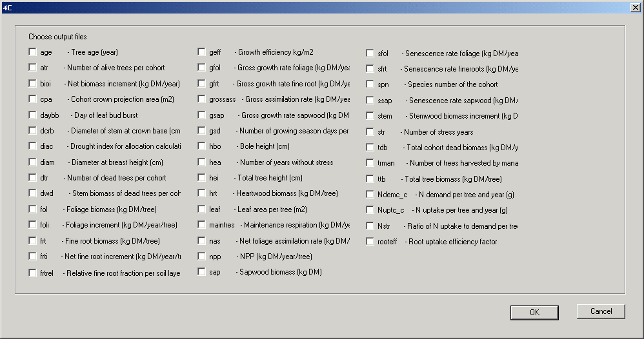Click the OK button

(534, 312)
